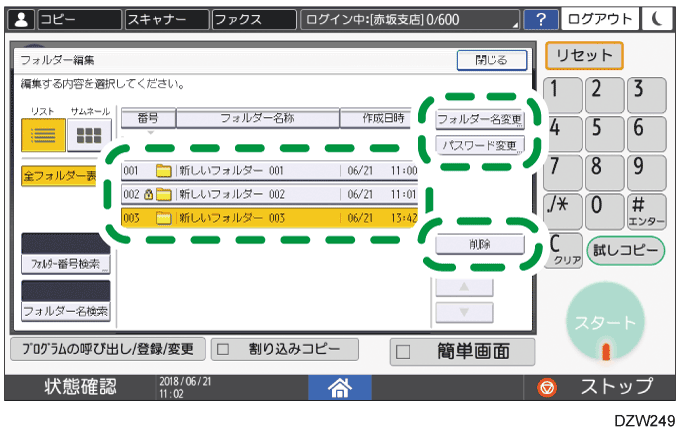The image size is (679, 431).
Task: Tap the C クリア clear key
Action: pos(563,250)
